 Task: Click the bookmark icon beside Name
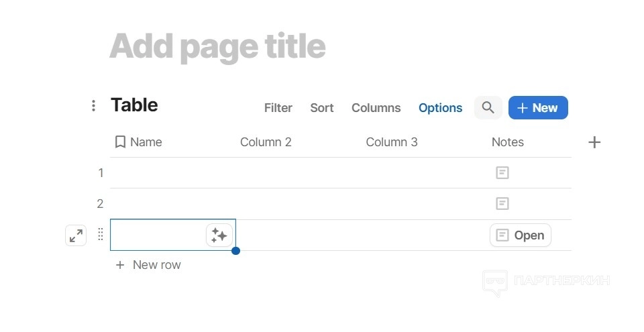click(x=121, y=142)
